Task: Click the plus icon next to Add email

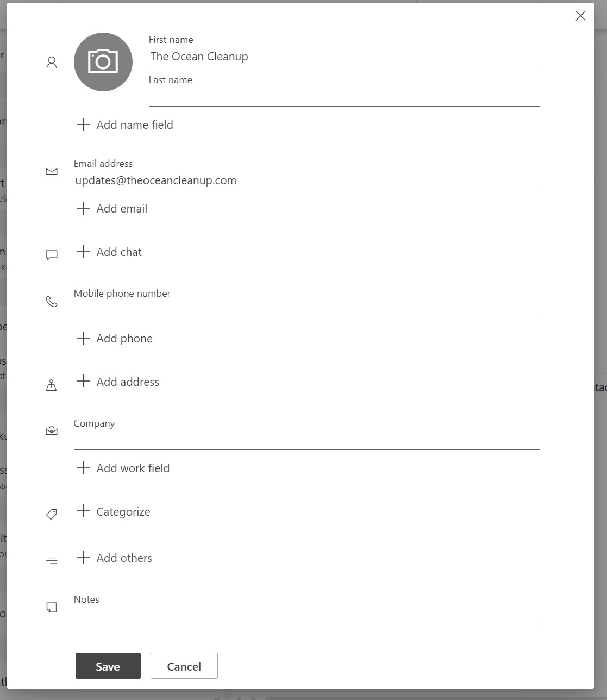Action: coord(83,208)
